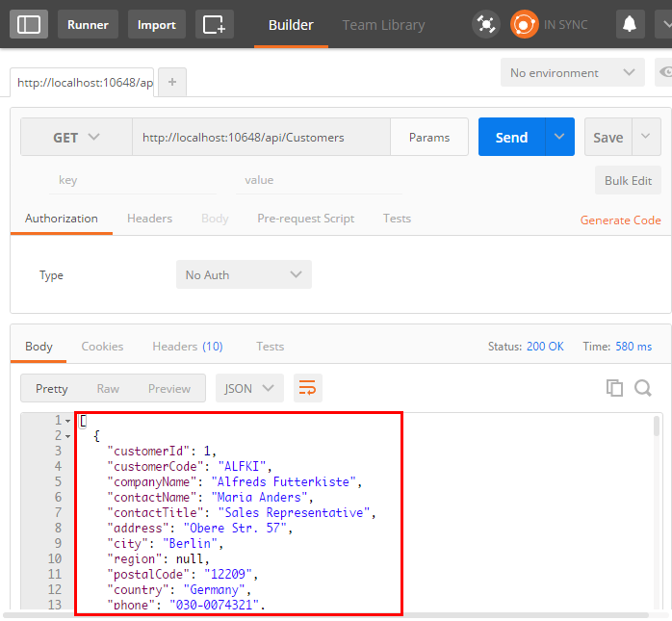Toggle the sidebar panel icon
The height and width of the screenshot is (621, 672).
[28, 24]
